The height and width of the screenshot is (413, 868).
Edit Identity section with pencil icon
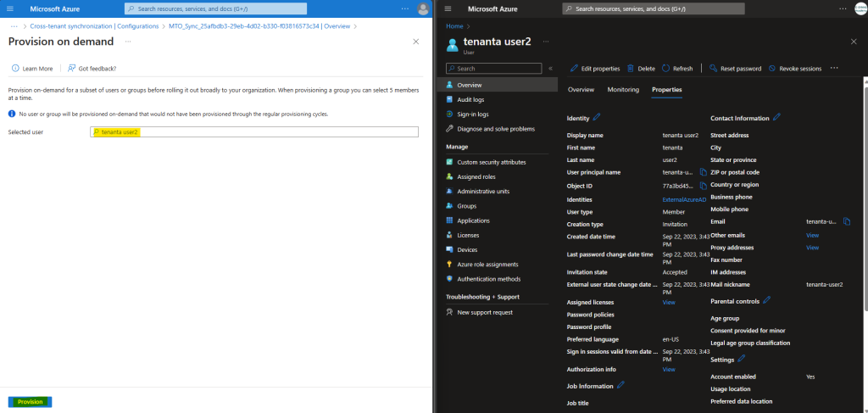click(596, 117)
